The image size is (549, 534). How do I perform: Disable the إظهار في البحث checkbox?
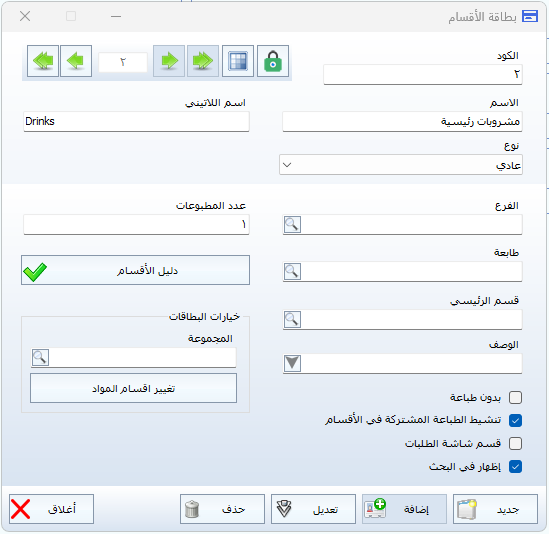[515, 466]
